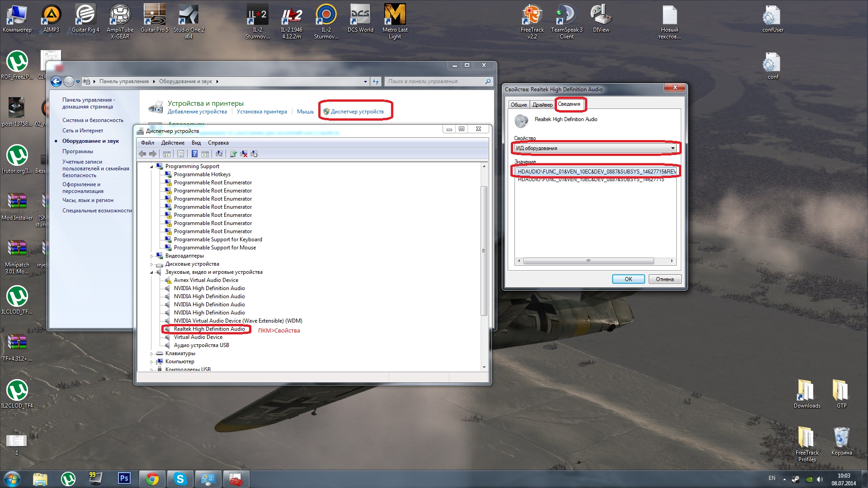Image resolution: width=868 pixels, height=488 pixels.
Task: Click the Добавление устройства link
Action: point(197,112)
